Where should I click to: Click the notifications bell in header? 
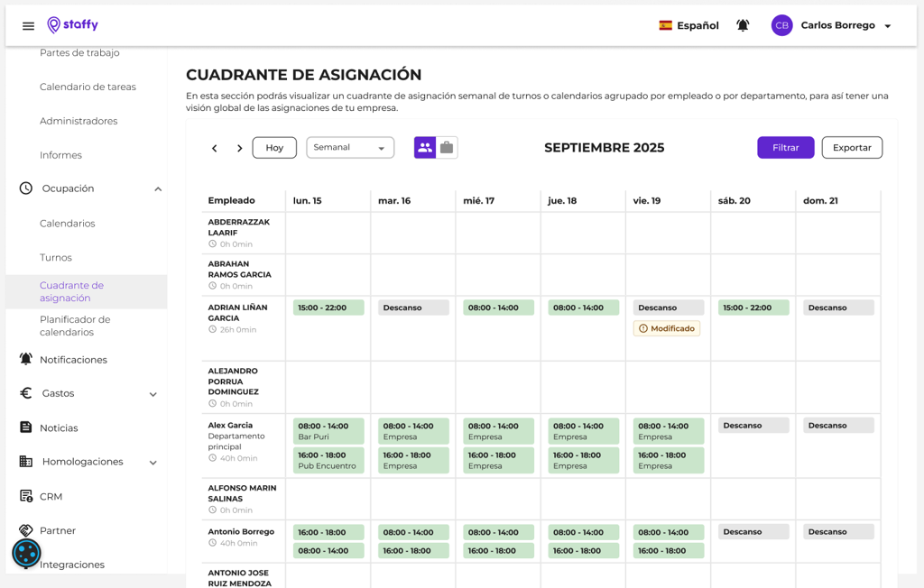(743, 25)
